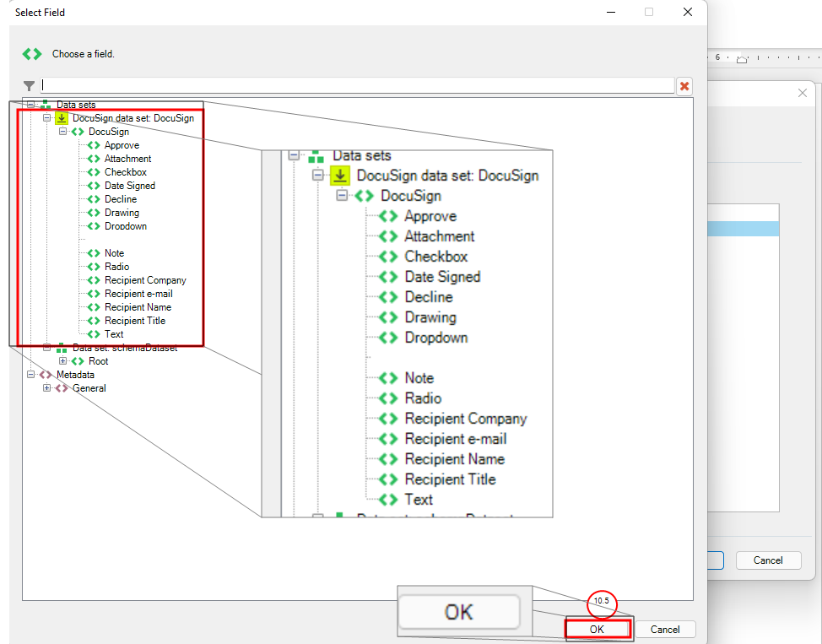Click the Attachment field icon in left tree
The width and height of the screenshot is (822, 644).
94,159
